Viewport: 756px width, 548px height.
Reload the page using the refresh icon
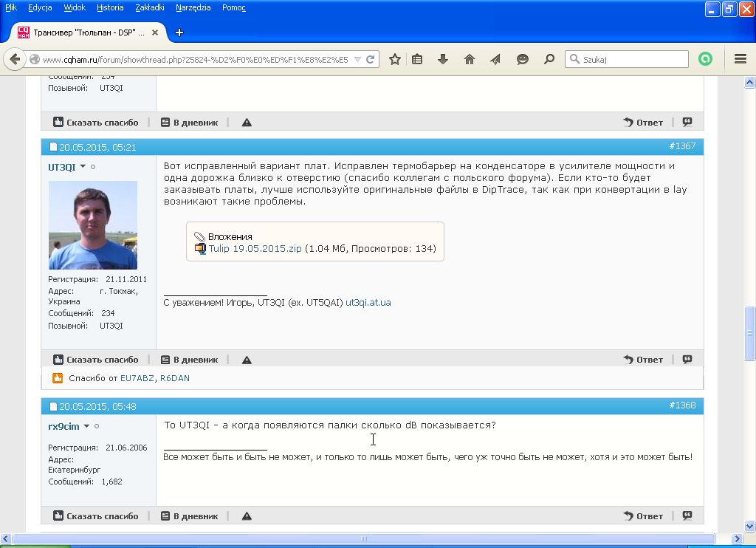coord(371,60)
